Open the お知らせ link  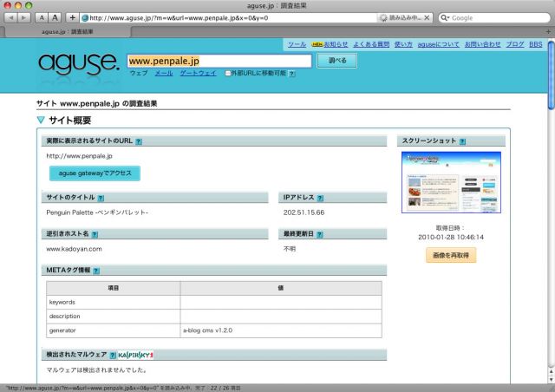click(x=336, y=44)
